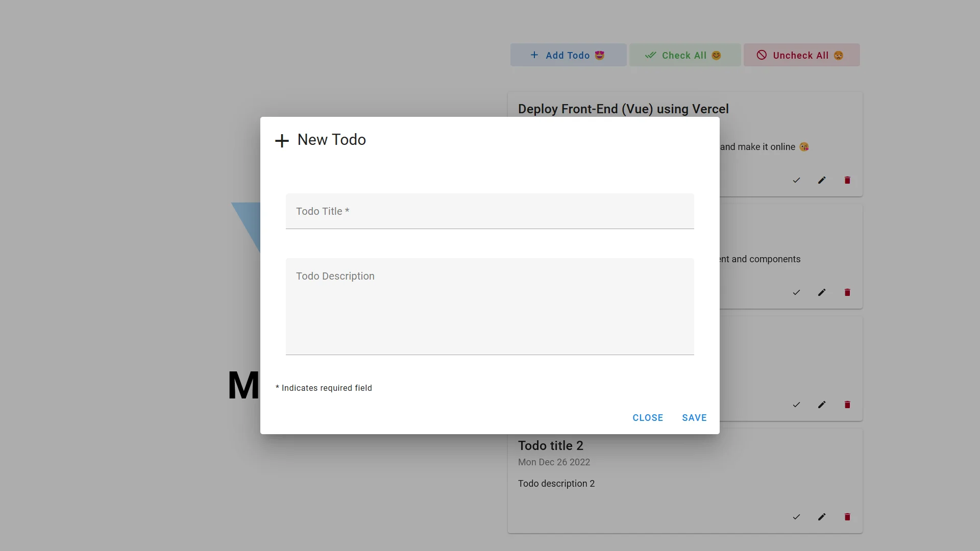Edit Todo title 2 with the pencil icon
This screenshot has height=551, width=980.
click(x=822, y=517)
